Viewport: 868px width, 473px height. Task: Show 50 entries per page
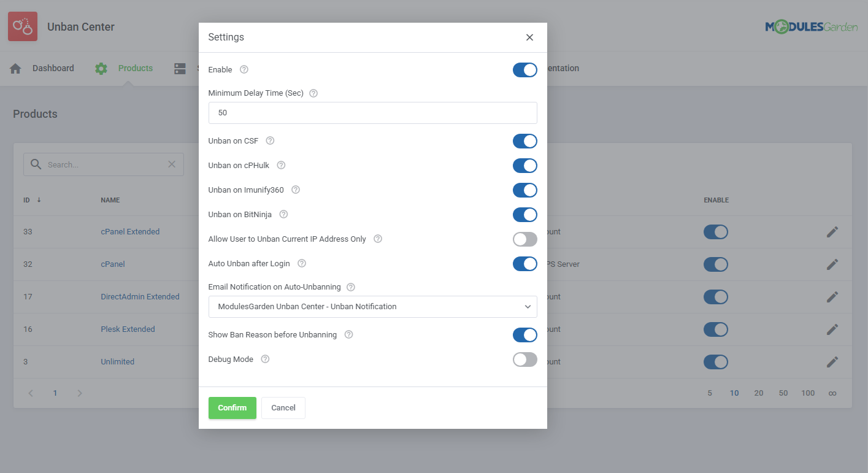click(783, 393)
